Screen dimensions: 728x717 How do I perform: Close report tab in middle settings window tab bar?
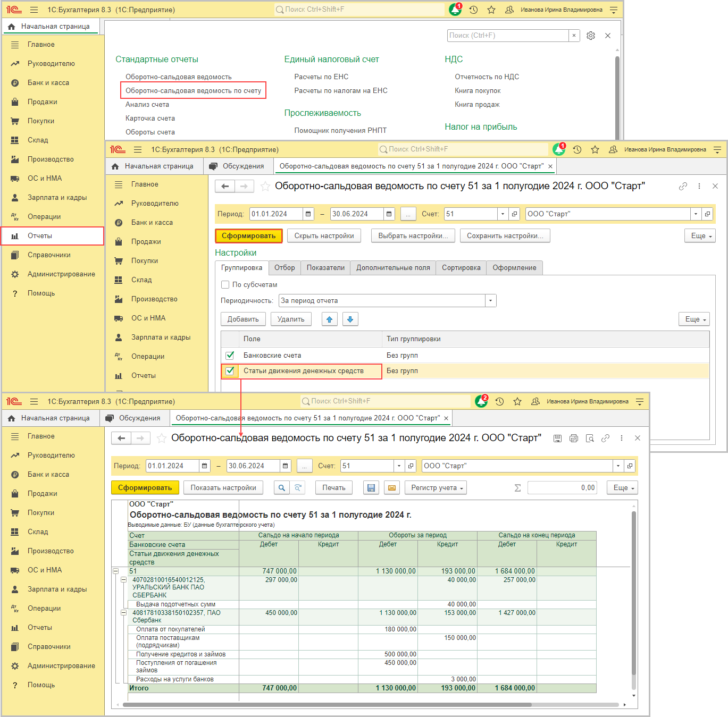point(550,166)
